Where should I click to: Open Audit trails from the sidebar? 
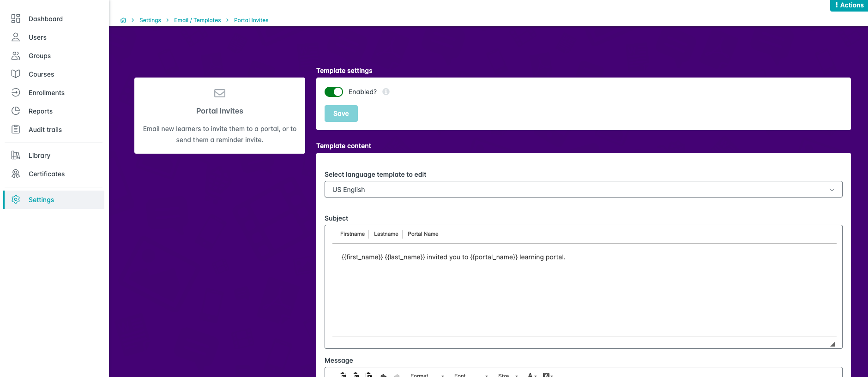(x=45, y=130)
